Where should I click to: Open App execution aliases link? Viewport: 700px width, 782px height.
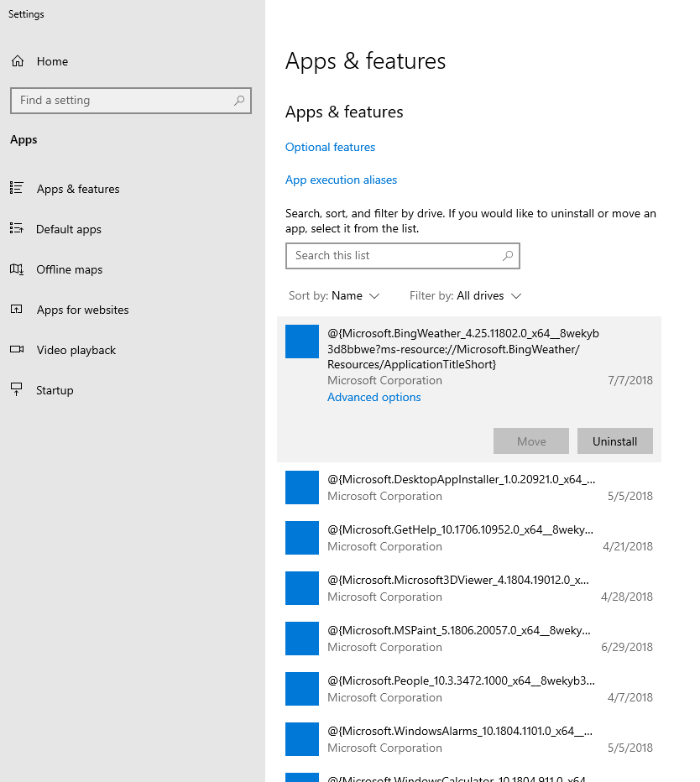[341, 180]
